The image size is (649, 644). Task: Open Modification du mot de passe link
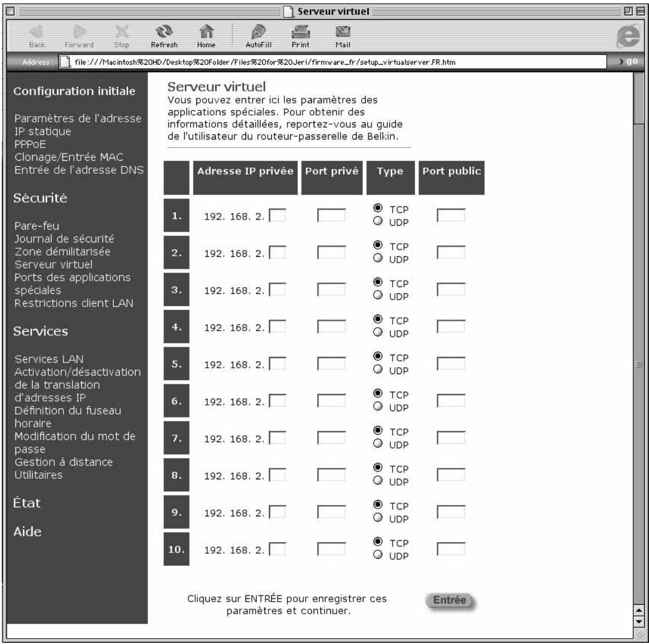[x=75, y=443]
